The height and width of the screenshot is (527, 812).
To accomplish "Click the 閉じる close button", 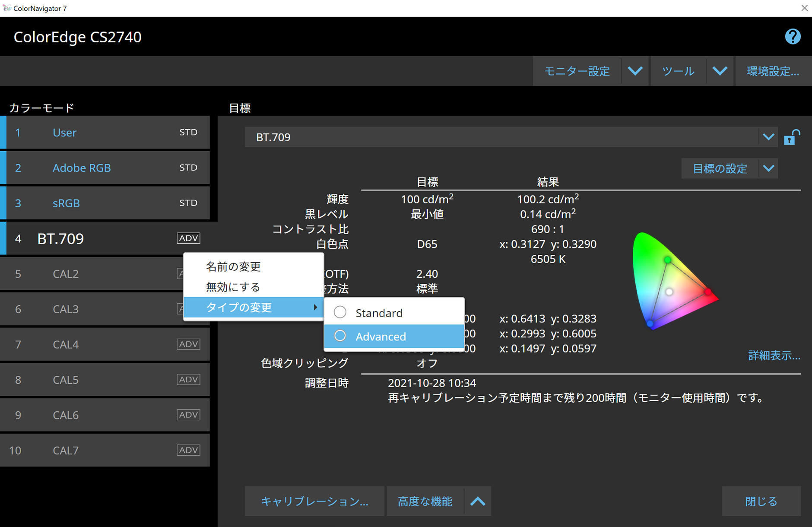I will point(761,501).
